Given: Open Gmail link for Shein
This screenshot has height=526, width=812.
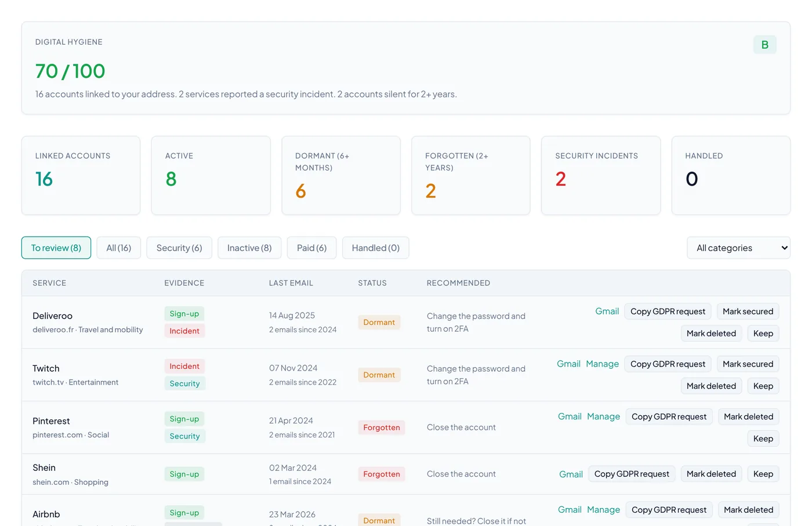Looking at the screenshot, I should pos(571,474).
